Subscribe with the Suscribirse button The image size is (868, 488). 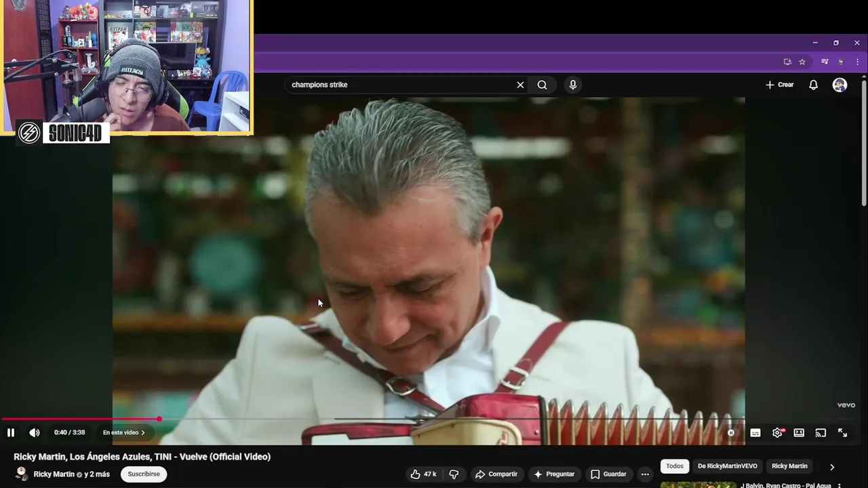(x=144, y=474)
